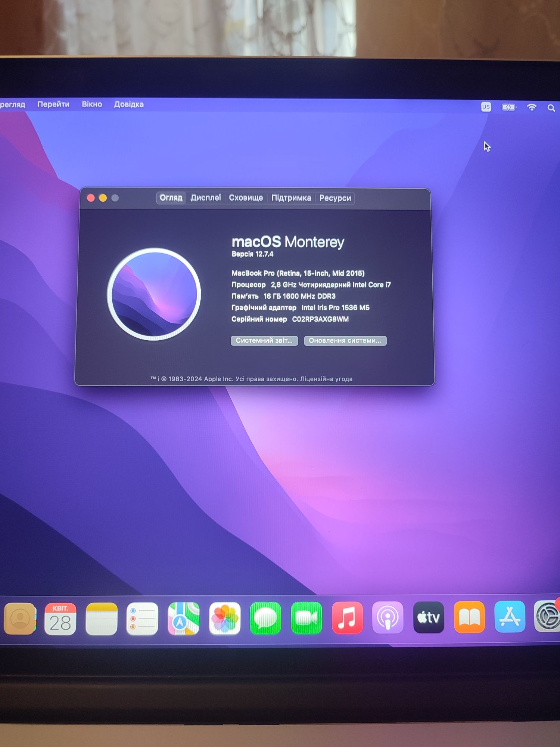Check the battery status icon
The image size is (560, 747).
point(509,107)
